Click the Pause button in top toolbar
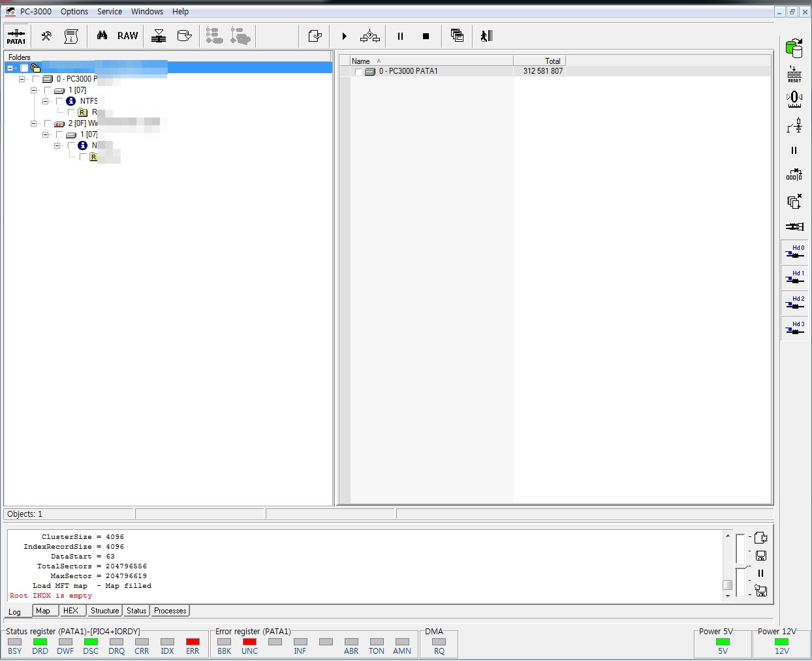The width and height of the screenshot is (812, 661). click(x=400, y=36)
